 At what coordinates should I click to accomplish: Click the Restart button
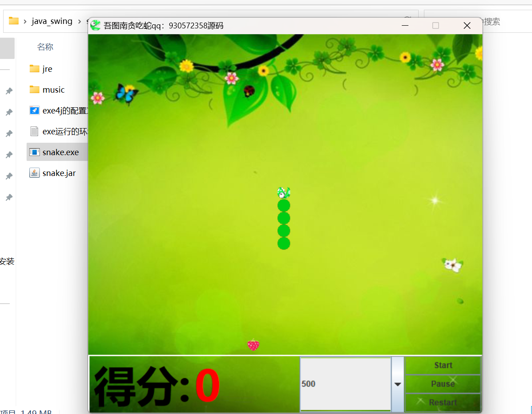pos(443,402)
